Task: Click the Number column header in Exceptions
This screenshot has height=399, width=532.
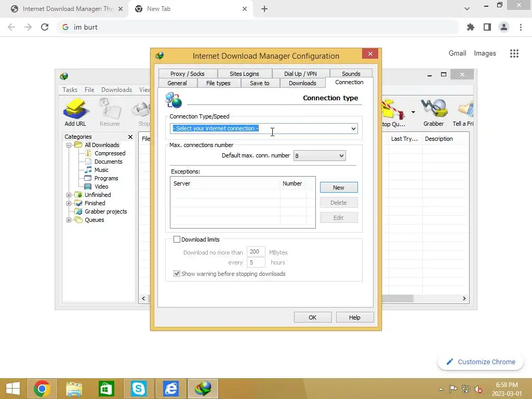Action: click(x=293, y=183)
